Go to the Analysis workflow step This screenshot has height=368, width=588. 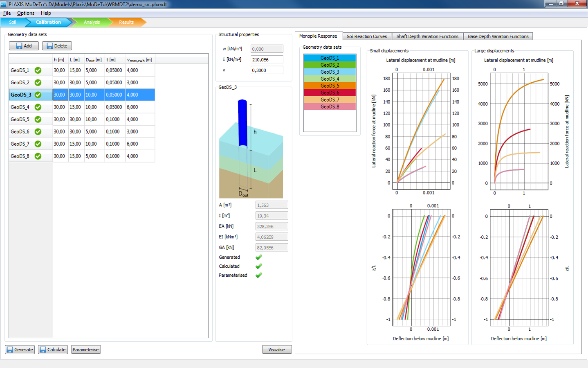tap(92, 22)
